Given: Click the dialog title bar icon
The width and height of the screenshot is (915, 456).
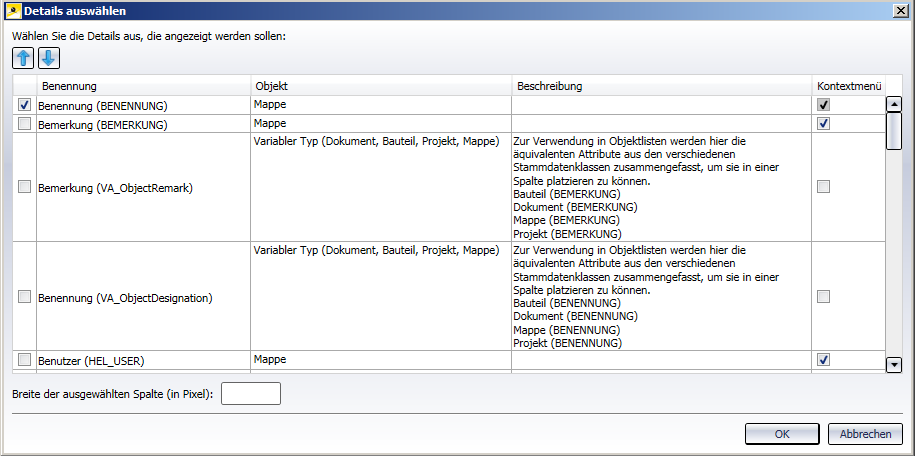Looking at the screenshot, I should coord(11,10).
